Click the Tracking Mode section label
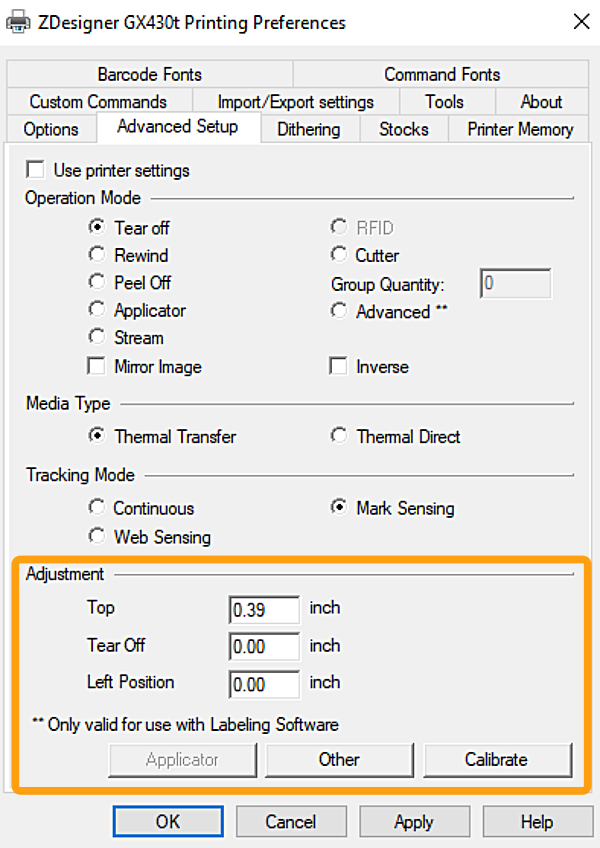 coord(81,475)
